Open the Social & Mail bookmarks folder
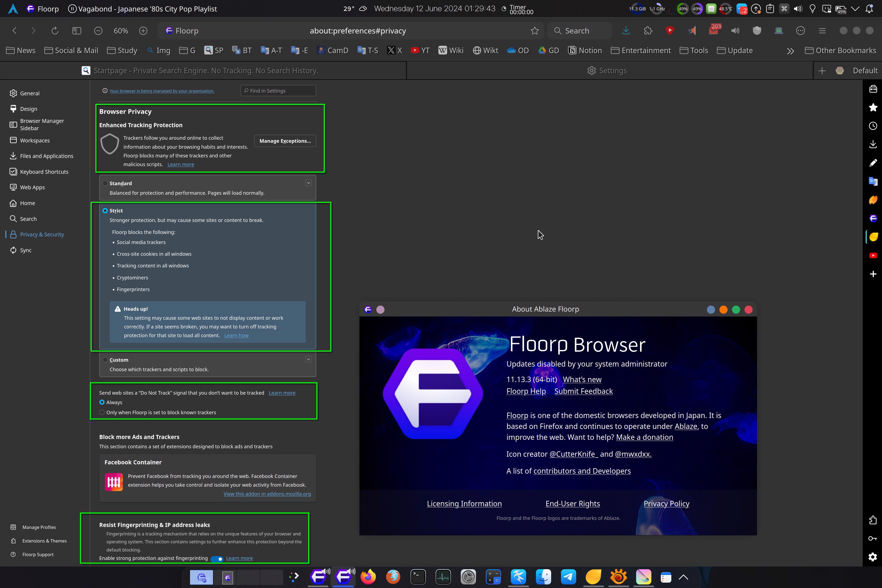Screen dimensions: 882x588 click(x=71, y=50)
